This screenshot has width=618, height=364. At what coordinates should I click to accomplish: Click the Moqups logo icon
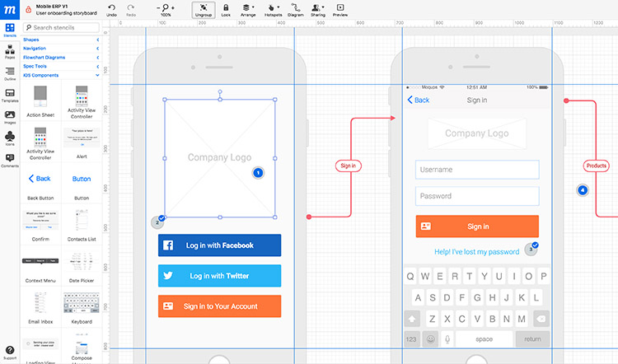(9, 9)
